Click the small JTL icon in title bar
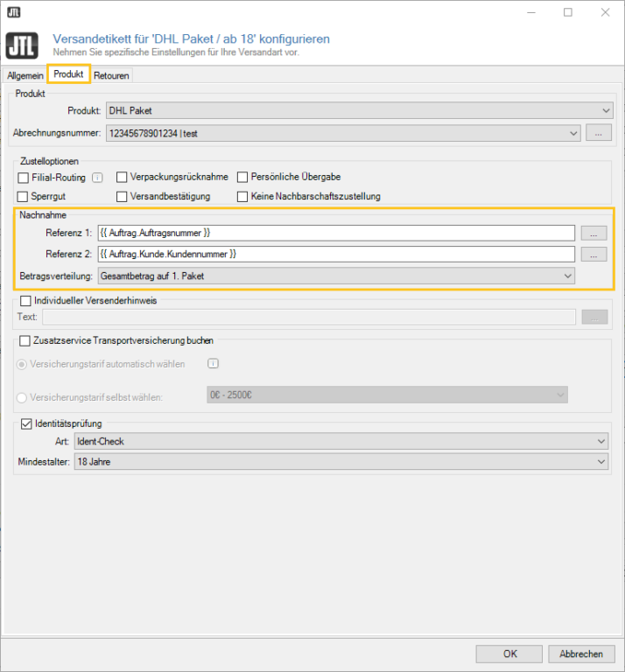 12,12
